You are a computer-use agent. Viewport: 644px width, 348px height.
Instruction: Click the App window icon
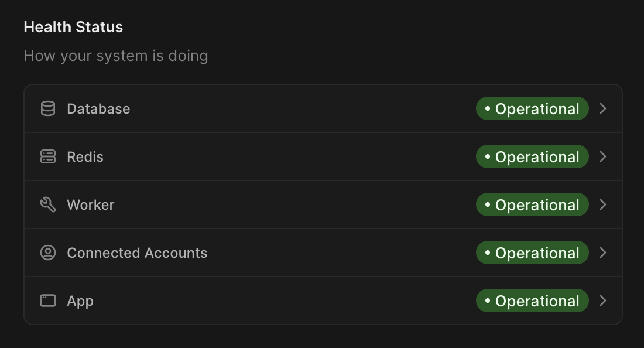[48, 301]
